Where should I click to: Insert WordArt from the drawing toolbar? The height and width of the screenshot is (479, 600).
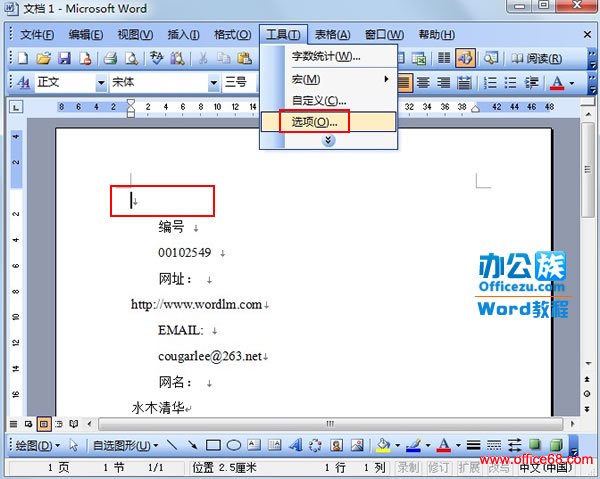tap(295, 445)
